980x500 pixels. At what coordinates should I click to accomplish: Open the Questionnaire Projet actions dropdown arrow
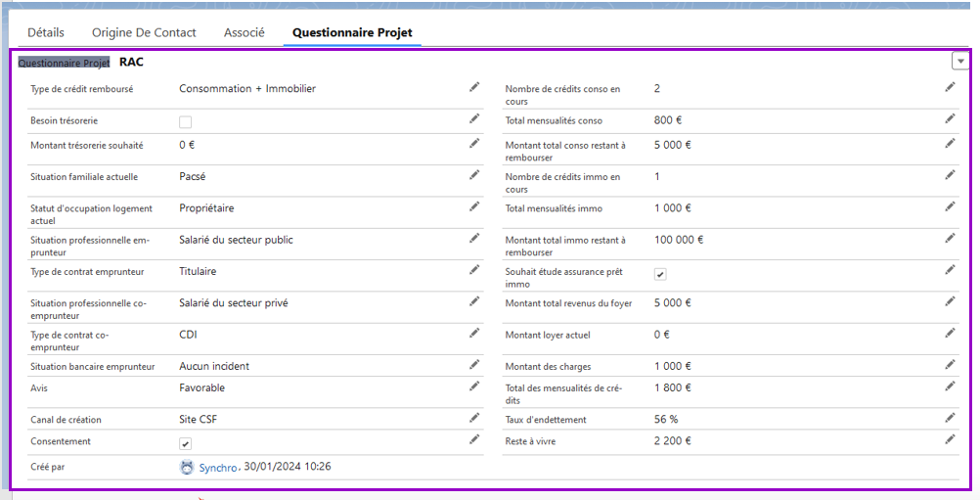[x=960, y=62]
